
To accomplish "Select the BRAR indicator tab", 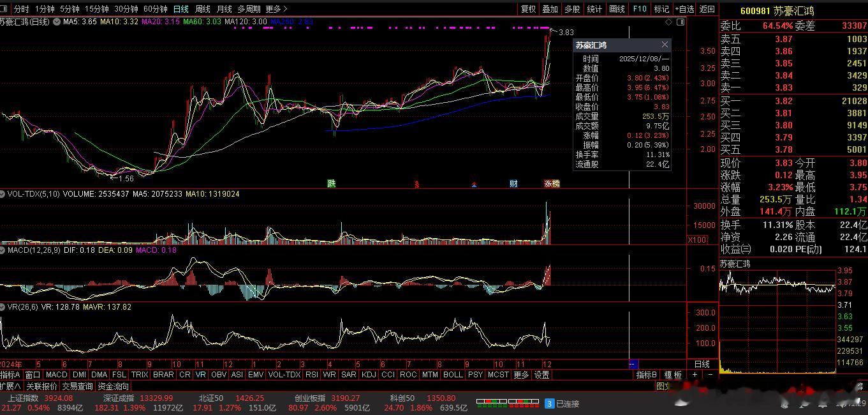I will (x=163, y=375).
